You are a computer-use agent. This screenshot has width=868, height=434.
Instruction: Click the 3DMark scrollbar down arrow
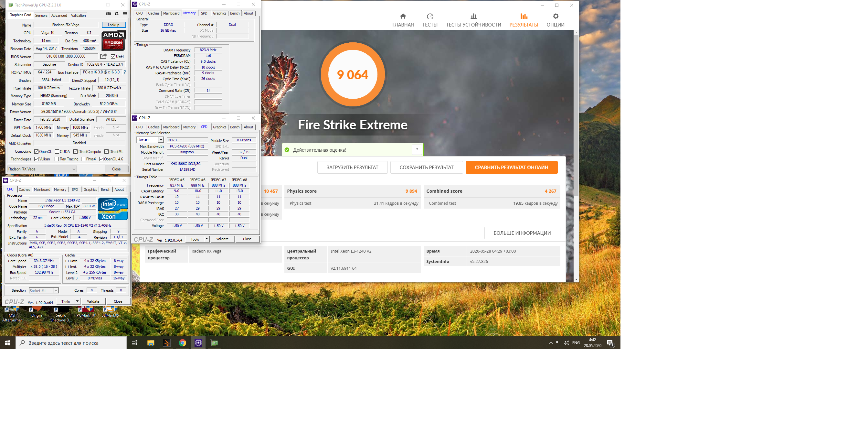[576, 279]
